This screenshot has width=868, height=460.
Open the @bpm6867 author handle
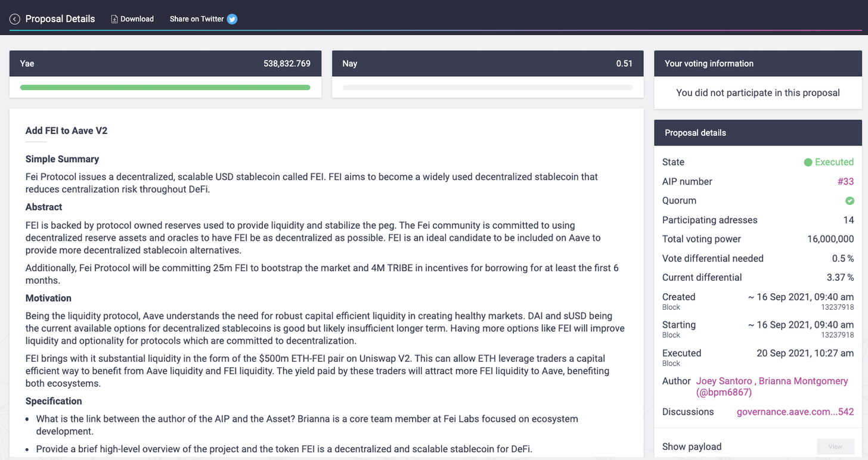pyautogui.click(x=724, y=392)
